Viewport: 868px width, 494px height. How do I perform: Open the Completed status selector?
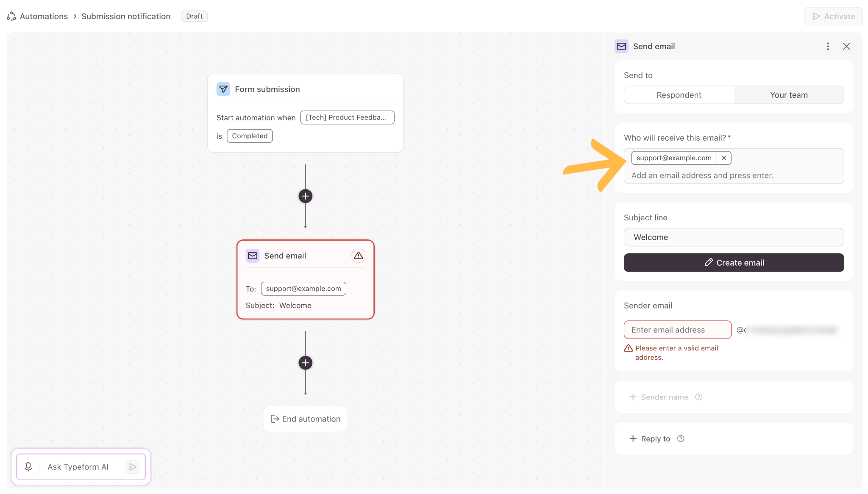pos(250,136)
